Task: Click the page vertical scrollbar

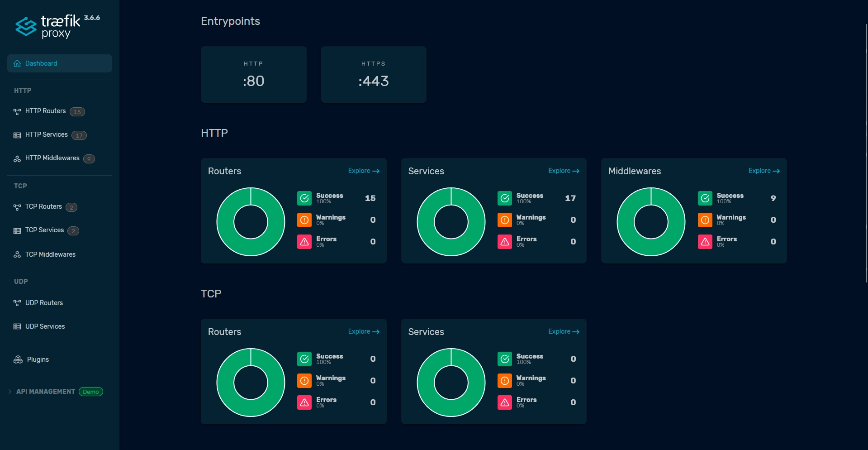Action: (866, 154)
